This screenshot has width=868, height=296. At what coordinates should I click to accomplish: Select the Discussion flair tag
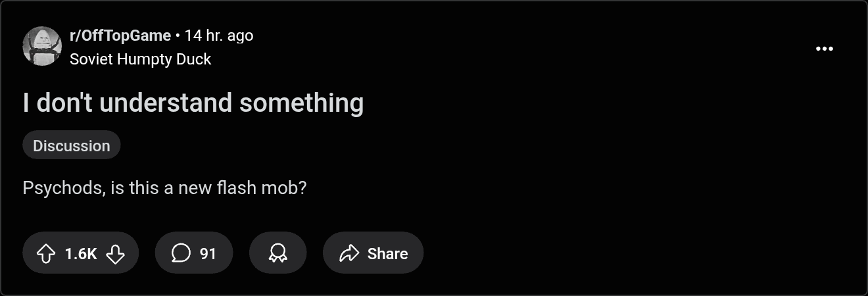(72, 145)
